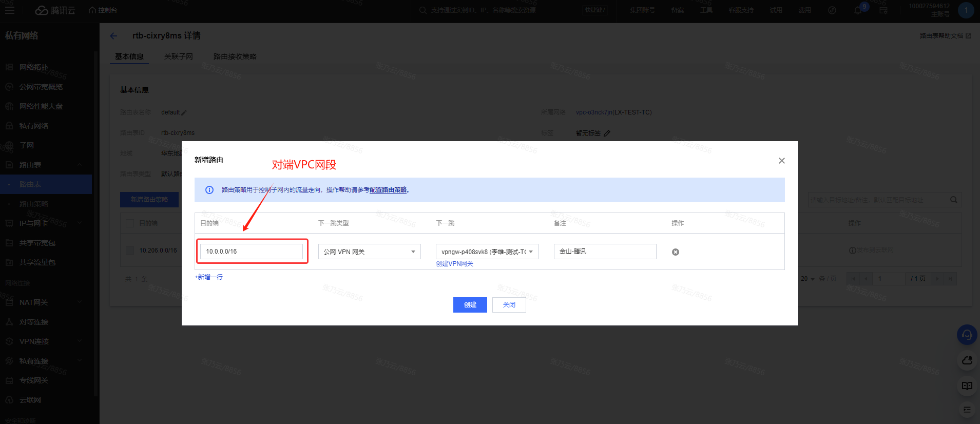Switch to the 路由接收策略 tab
This screenshot has width=980, height=424.
pos(235,56)
